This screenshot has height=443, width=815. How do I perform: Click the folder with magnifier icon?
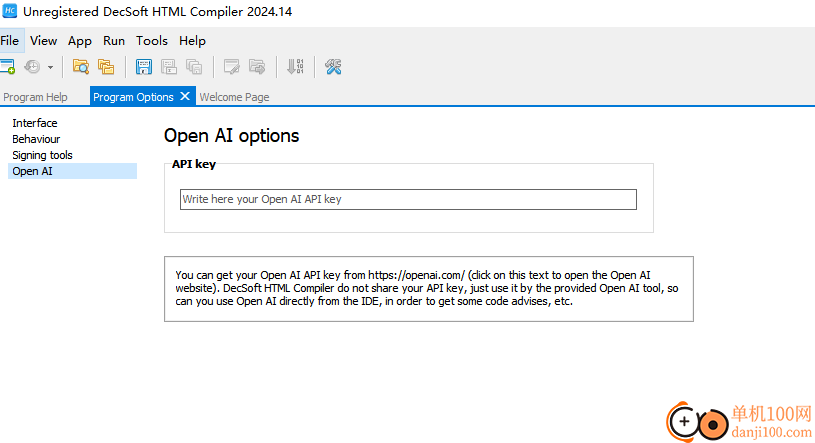(81, 67)
